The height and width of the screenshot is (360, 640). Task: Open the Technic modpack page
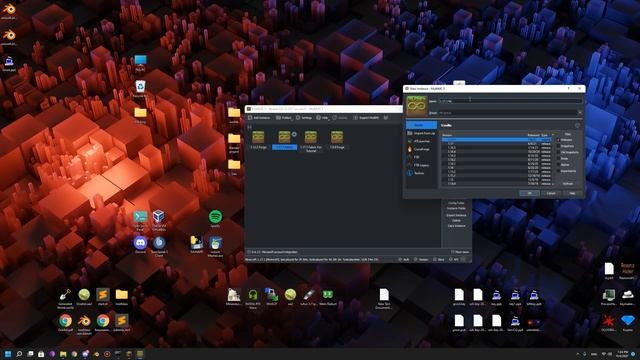tap(421, 173)
